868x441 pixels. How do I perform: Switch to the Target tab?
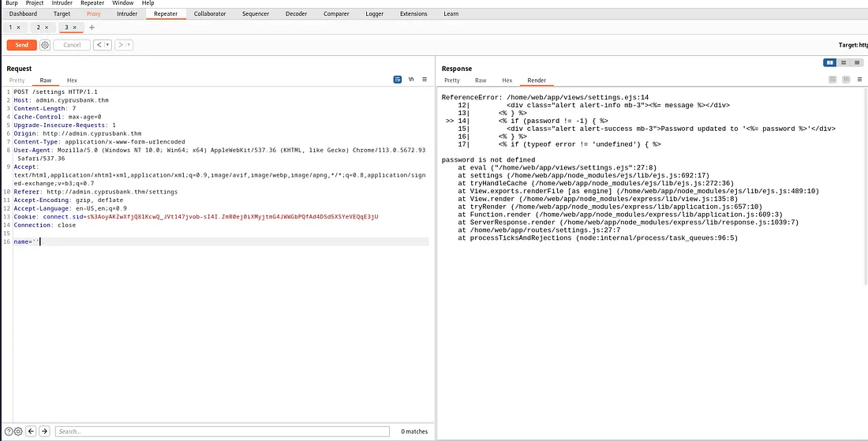[x=62, y=14]
